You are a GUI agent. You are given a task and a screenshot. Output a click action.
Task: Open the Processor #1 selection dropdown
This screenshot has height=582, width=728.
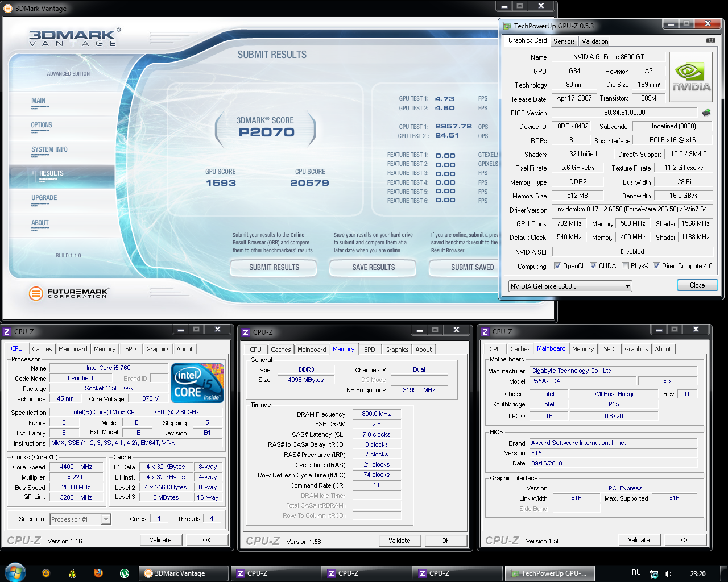coord(80,519)
